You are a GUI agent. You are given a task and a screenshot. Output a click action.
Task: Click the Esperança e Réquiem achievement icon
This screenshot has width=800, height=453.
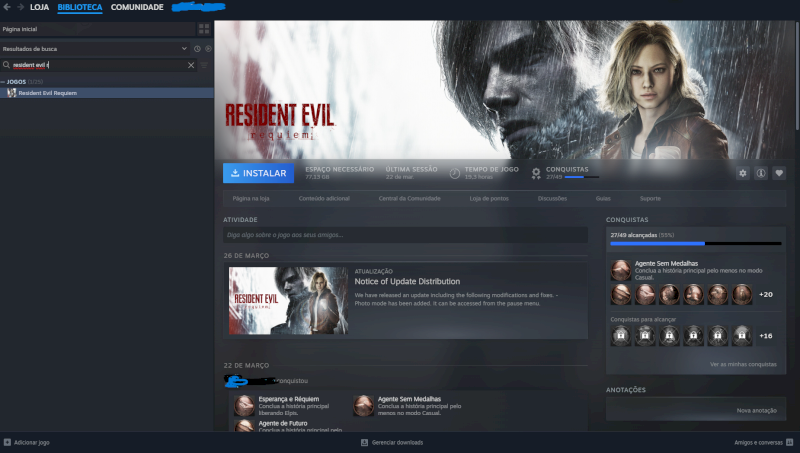coord(244,406)
